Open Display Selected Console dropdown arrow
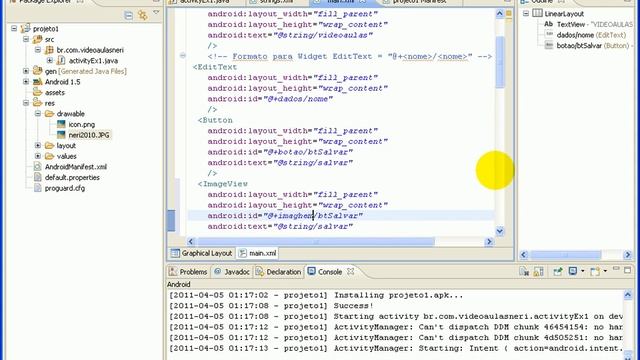This screenshot has width=640, height=360. point(582,271)
